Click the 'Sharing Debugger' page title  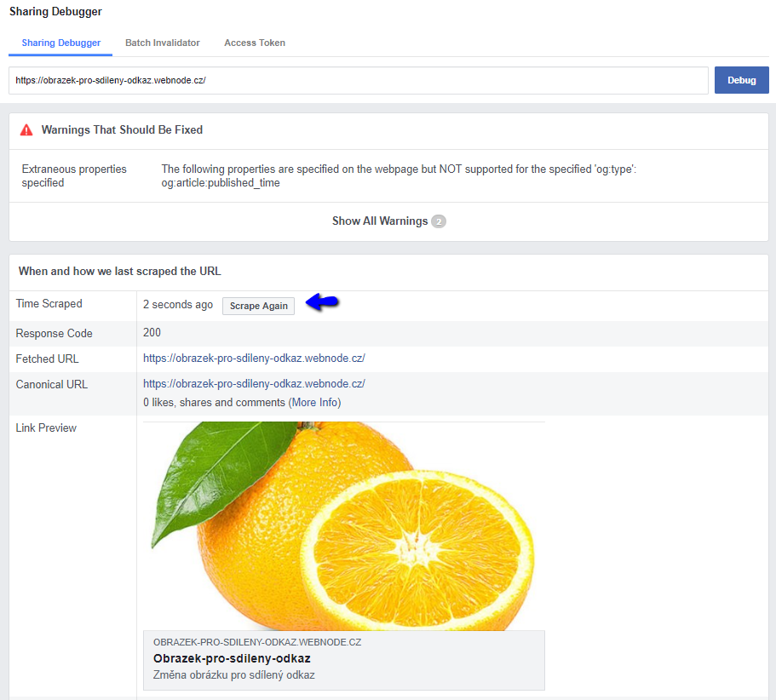(55, 11)
